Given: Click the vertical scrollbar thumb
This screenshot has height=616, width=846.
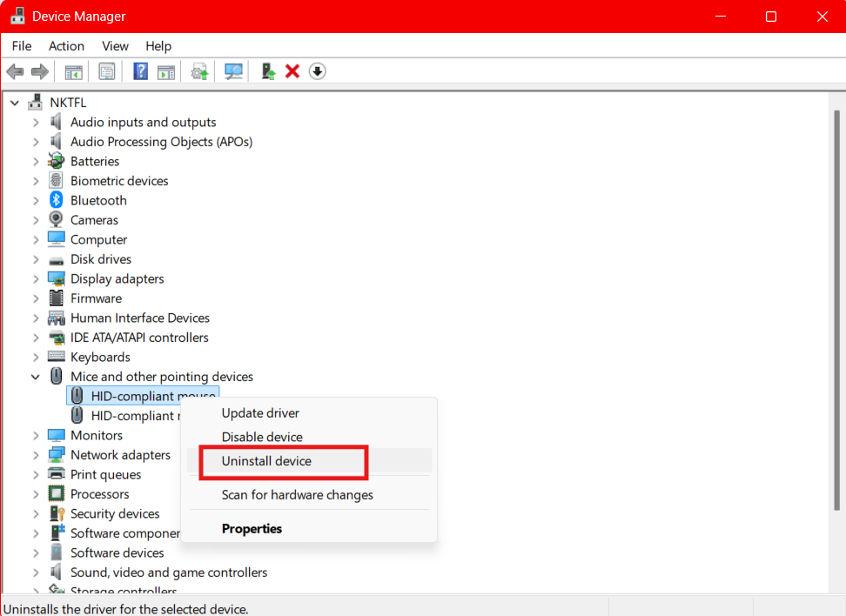Looking at the screenshot, I should pos(836,310).
